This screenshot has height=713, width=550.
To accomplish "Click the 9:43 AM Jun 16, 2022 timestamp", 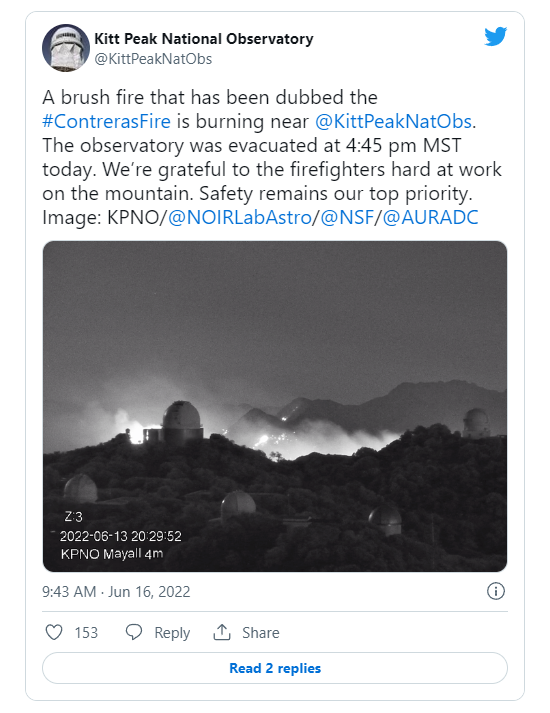I will click(116, 592).
